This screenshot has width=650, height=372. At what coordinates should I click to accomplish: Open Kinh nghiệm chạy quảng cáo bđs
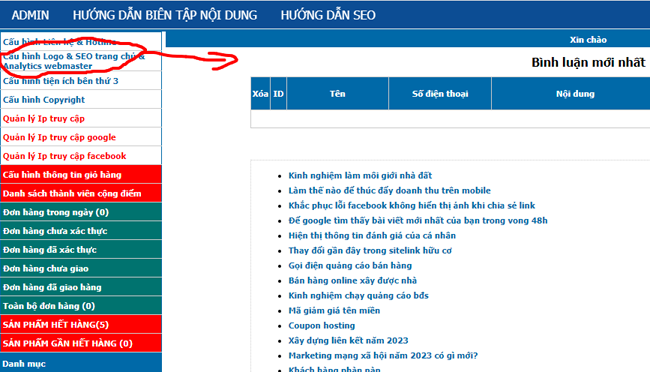click(358, 295)
